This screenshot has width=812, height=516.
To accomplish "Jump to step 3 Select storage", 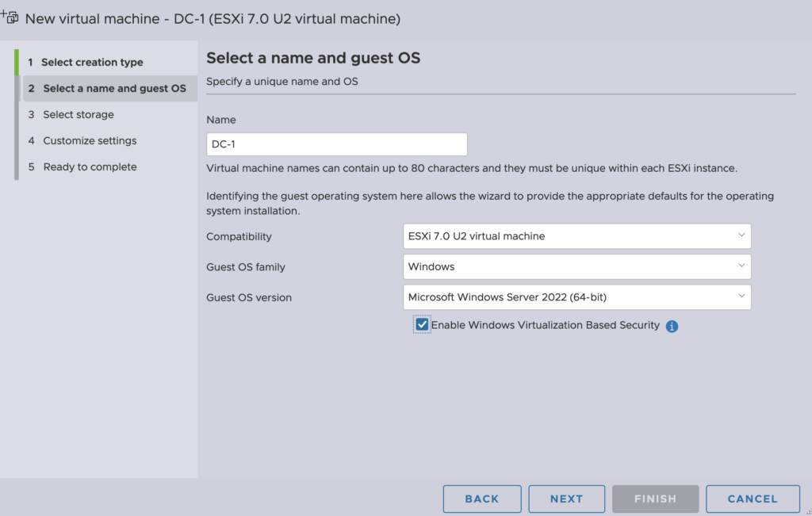I will [79, 115].
